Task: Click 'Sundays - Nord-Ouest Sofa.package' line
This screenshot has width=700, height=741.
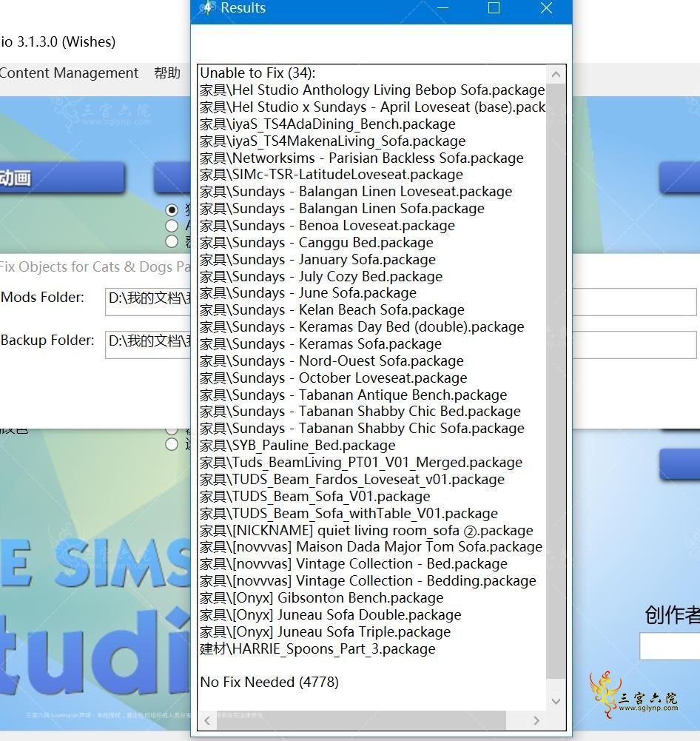Action: pos(332,361)
